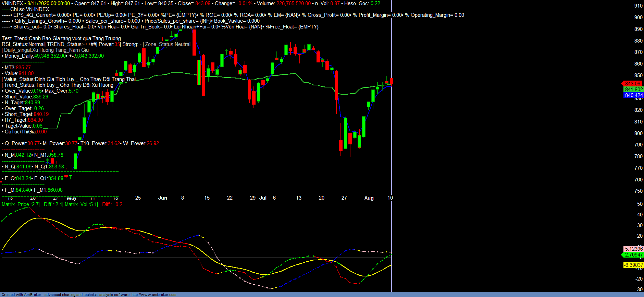Click the red 843.08 close price label
Viewport: 644px width, 297px height.
point(632,84)
